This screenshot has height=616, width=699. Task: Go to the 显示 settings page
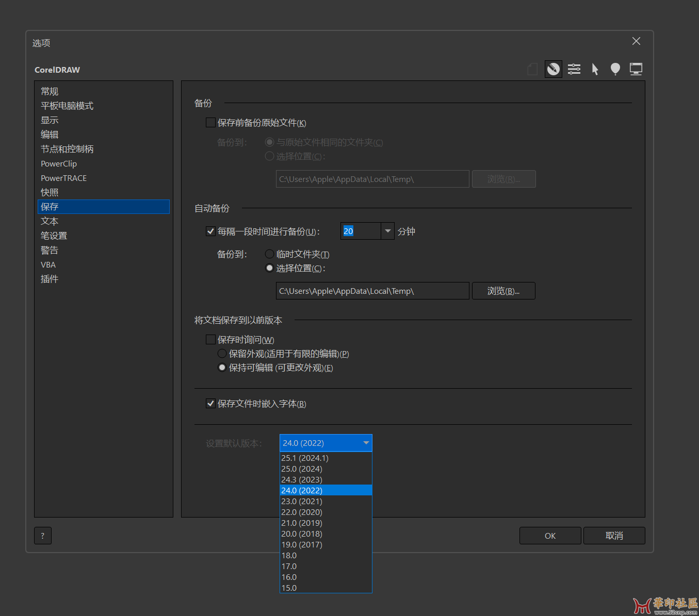tap(104, 120)
